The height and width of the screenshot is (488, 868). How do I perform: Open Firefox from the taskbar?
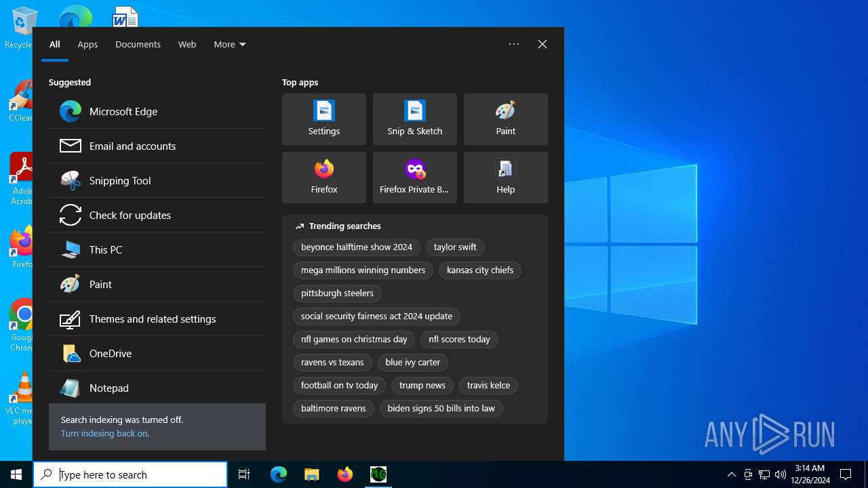point(345,474)
